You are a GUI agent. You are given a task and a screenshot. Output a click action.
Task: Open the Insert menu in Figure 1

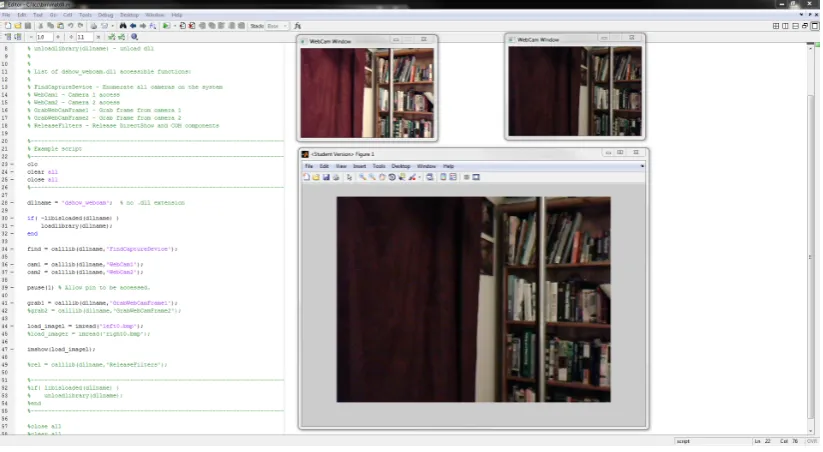(360, 166)
